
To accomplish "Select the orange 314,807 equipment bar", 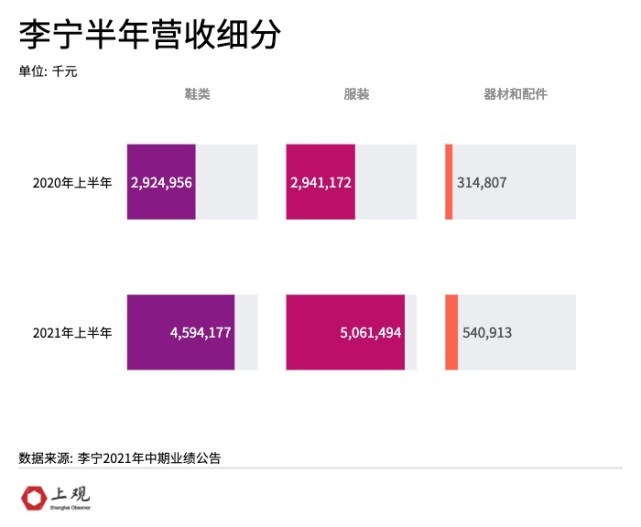I will click(x=449, y=182).
